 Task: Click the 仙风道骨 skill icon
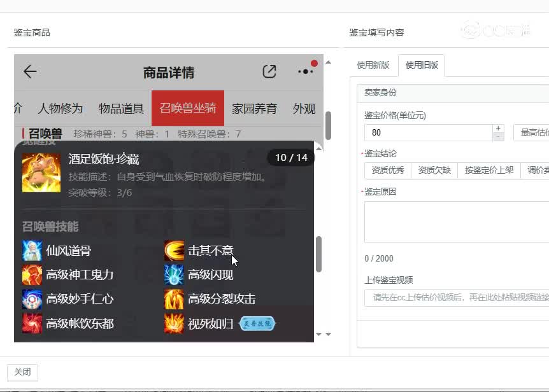coord(32,251)
